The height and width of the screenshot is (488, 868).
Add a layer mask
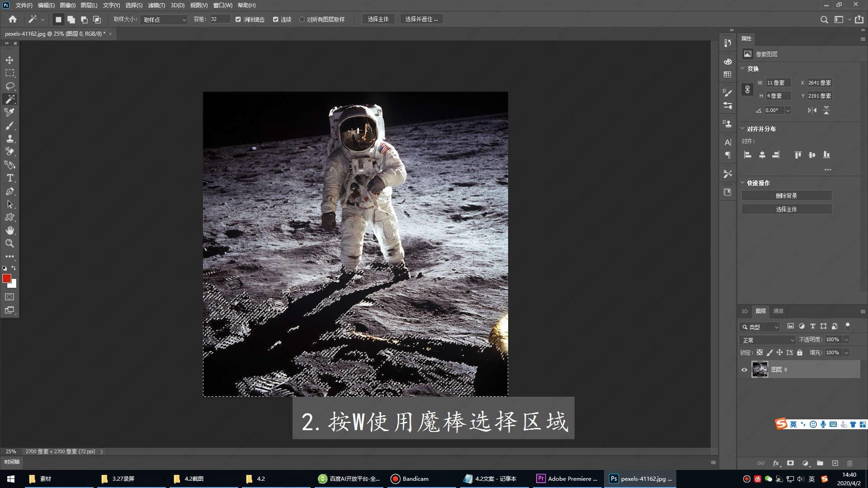[790, 463]
